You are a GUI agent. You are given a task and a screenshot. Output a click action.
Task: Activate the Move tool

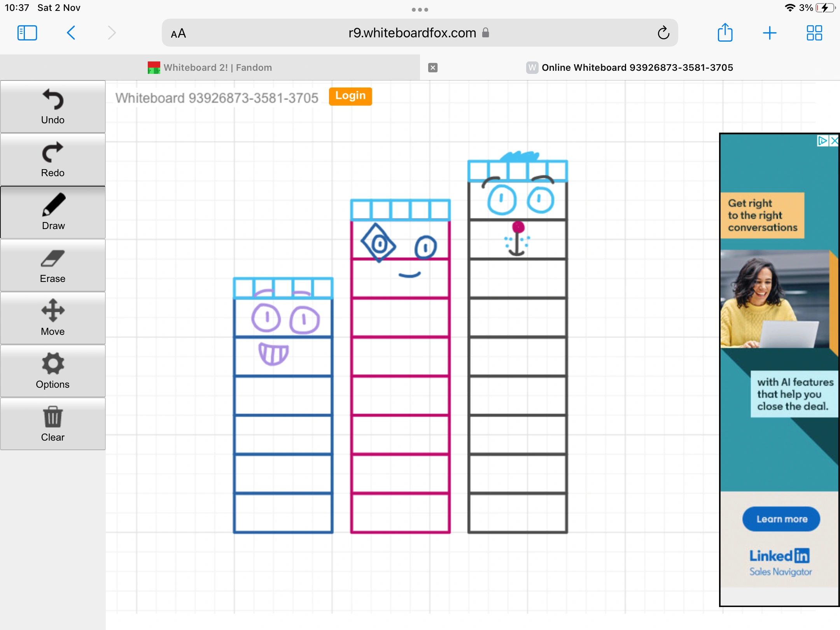pyautogui.click(x=52, y=318)
